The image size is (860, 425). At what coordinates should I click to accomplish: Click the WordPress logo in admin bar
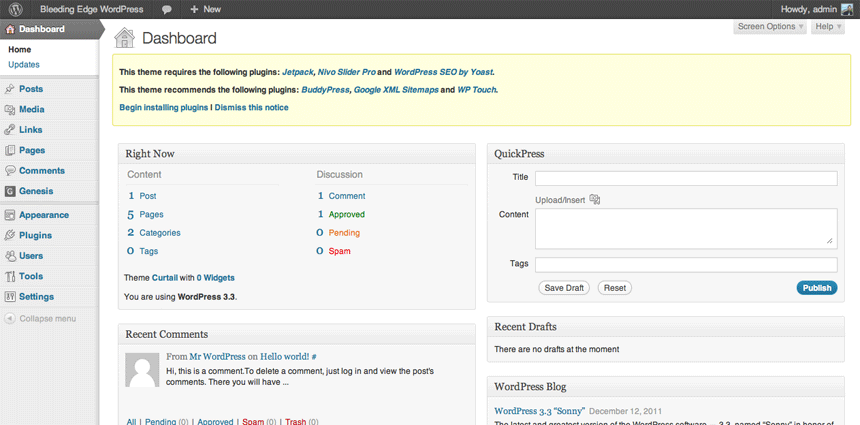(17, 9)
